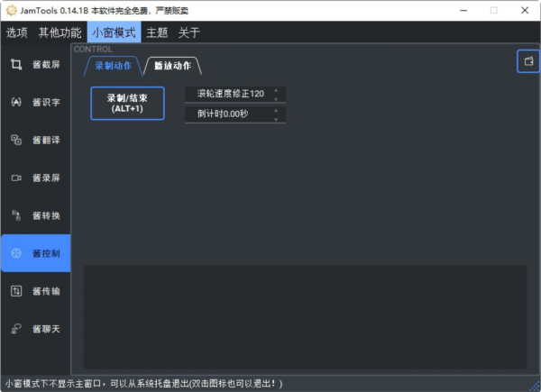Switch to the 播放动作 tab

(172, 66)
